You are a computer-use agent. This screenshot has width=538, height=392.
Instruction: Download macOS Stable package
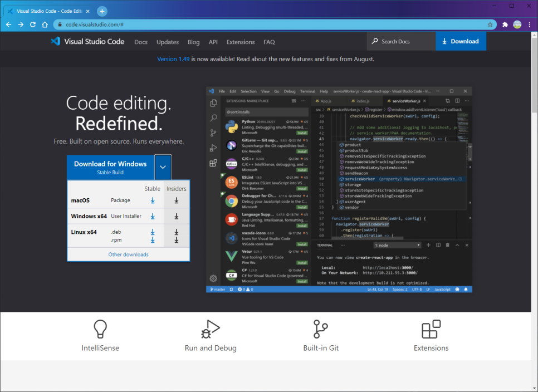[153, 200]
